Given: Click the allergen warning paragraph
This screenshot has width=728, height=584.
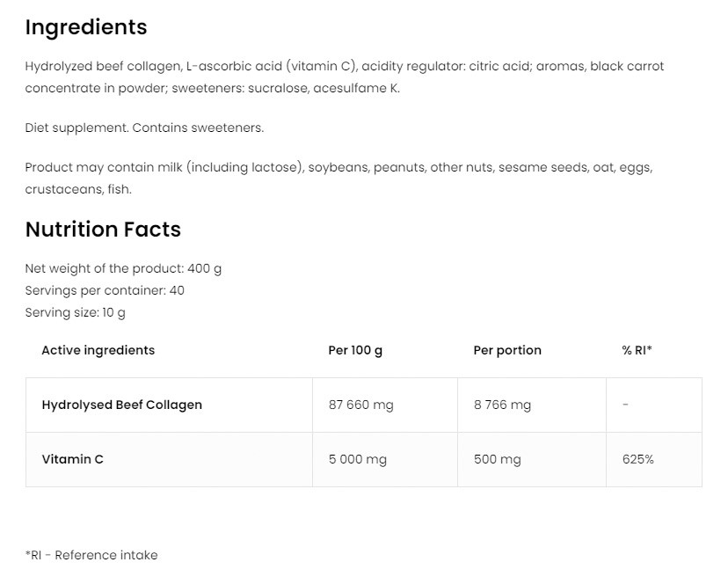Looking at the screenshot, I should [339, 178].
